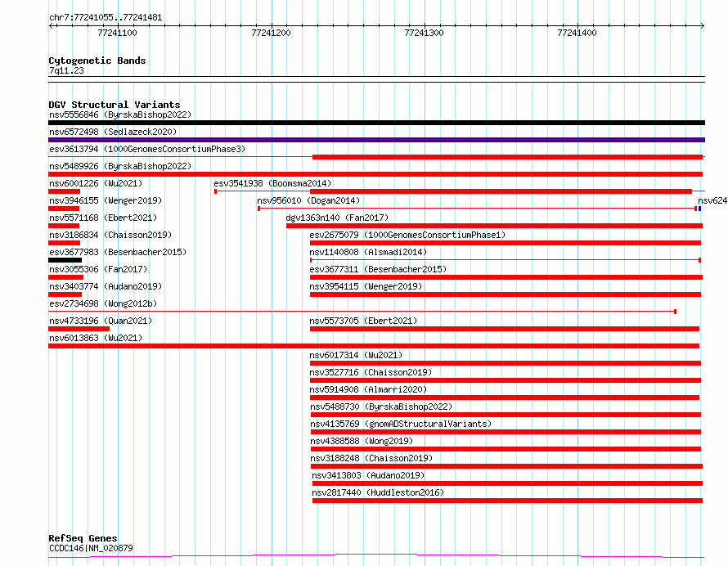
Task: Open the nsv5573705 (Ebert2021) variant
Action: point(363,321)
